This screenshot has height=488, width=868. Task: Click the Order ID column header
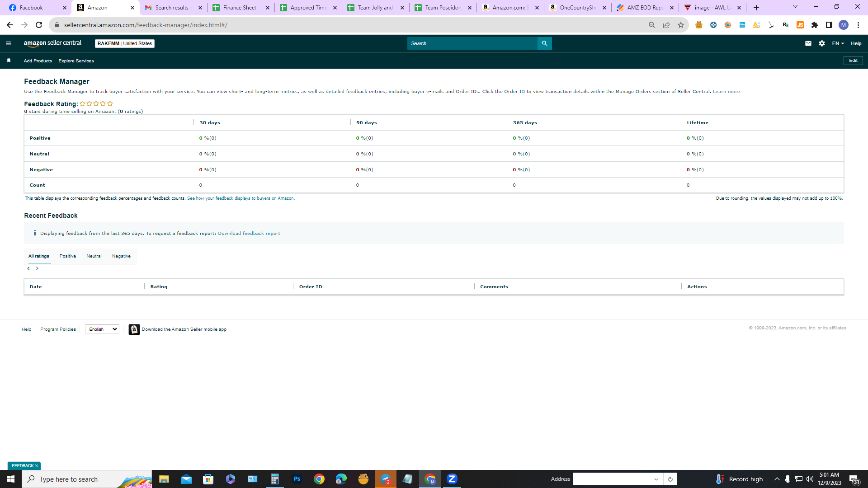pos(311,287)
